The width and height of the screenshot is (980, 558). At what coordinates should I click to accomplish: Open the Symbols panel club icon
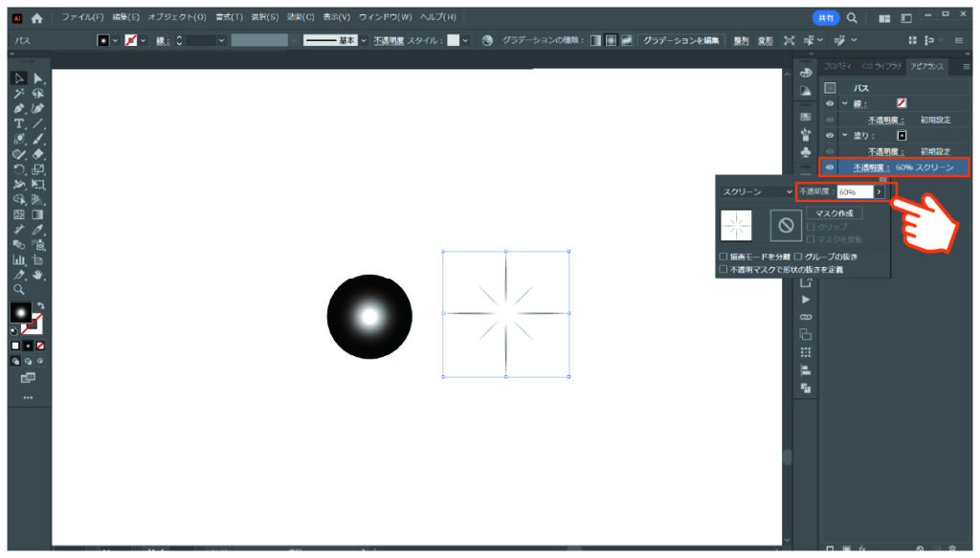806,152
